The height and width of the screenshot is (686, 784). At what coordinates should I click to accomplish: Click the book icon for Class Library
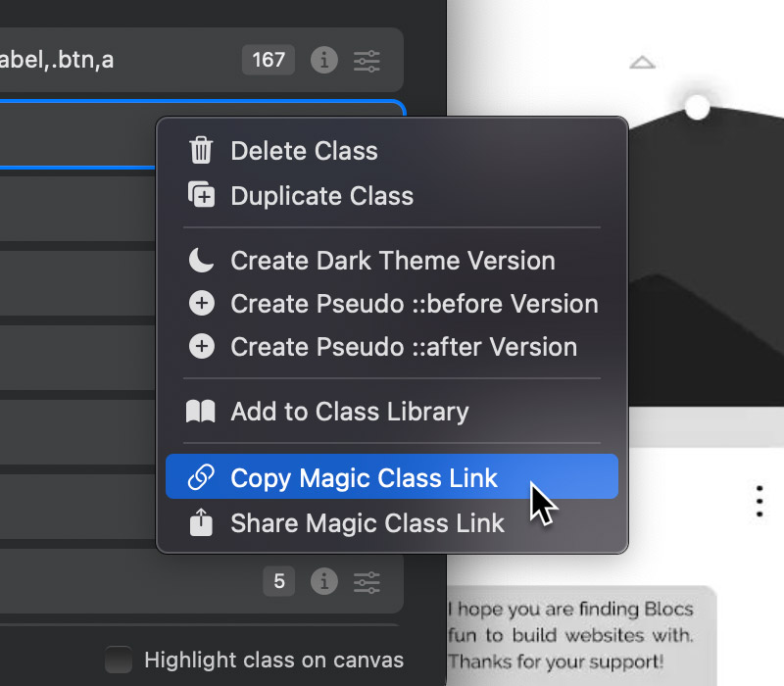coord(201,412)
